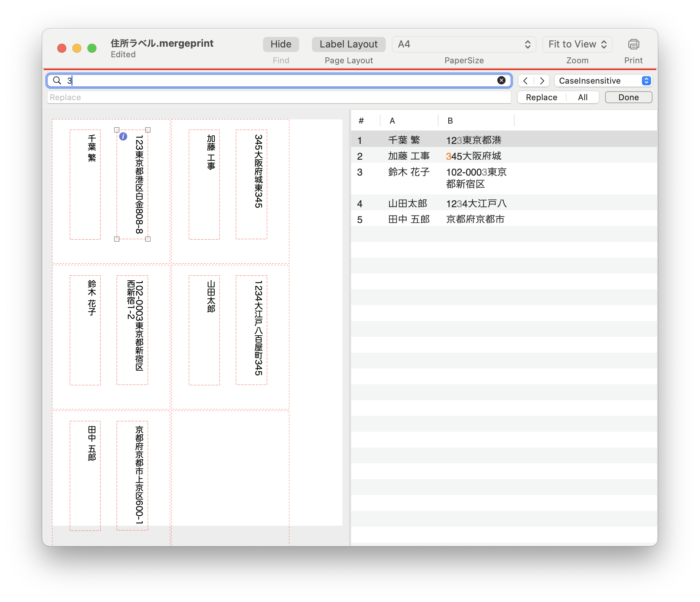
Task: Select the 加藤 工事 name label box
Action: coord(204,185)
